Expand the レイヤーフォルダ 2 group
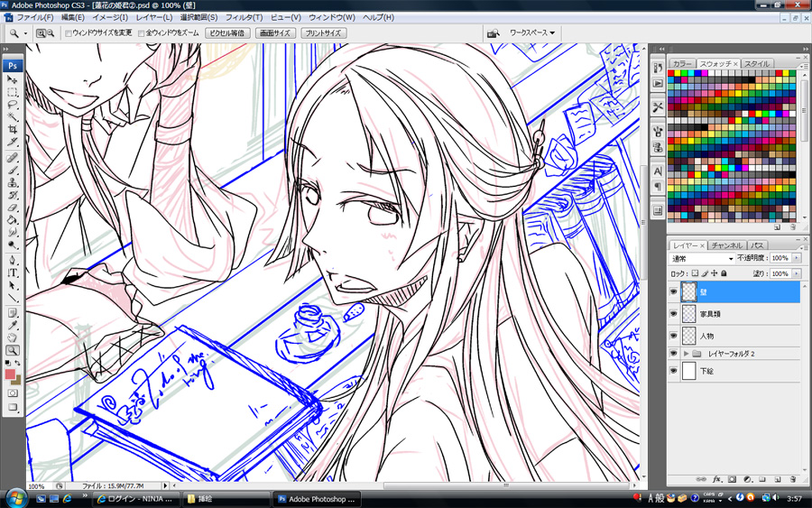The height and width of the screenshot is (508, 812). pyautogui.click(x=687, y=354)
